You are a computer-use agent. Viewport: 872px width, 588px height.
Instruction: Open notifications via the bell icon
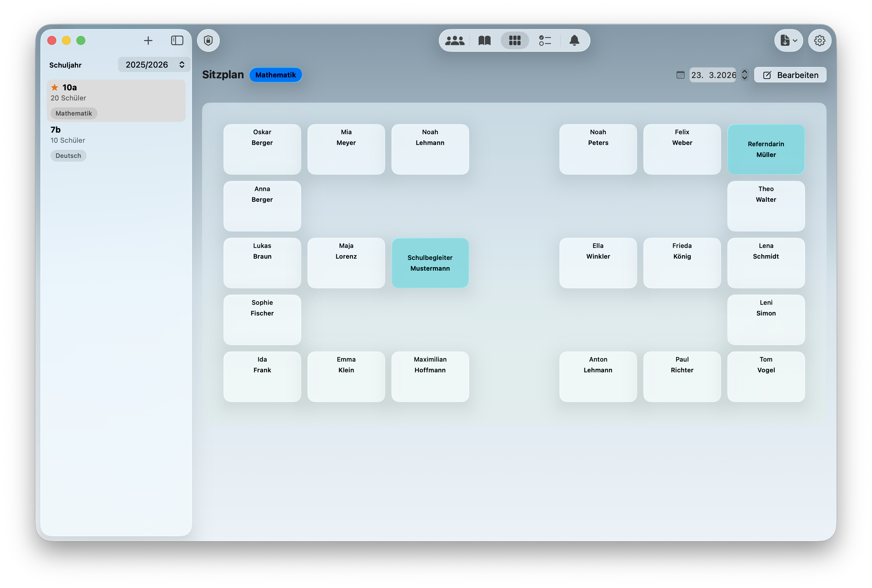(x=575, y=40)
